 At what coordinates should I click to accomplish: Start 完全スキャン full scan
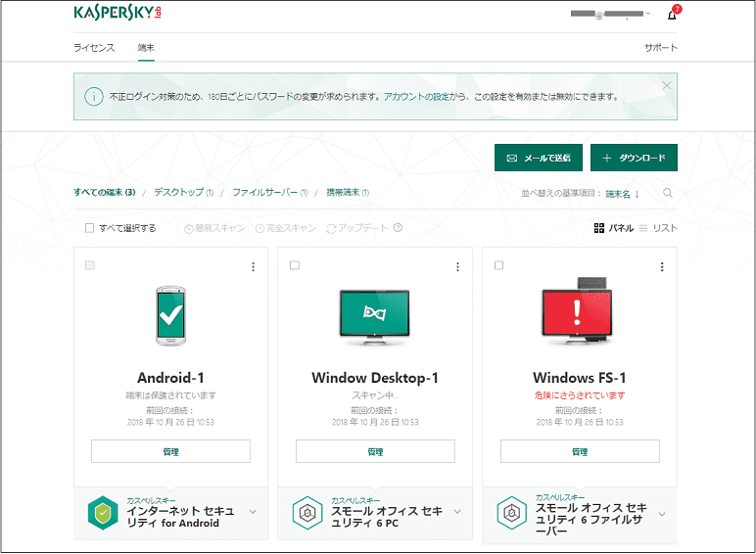click(285, 228)
